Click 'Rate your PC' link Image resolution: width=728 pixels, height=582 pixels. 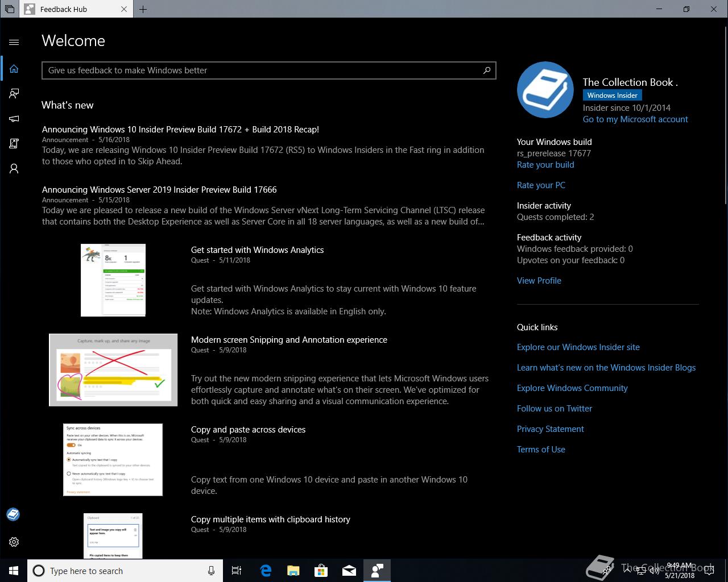pos(541,185)
